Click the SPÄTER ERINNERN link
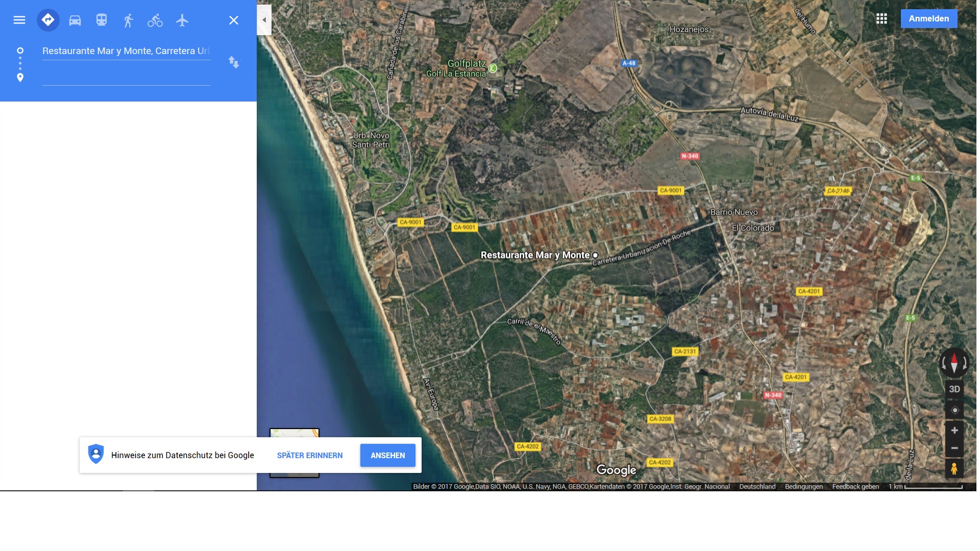980x551 pixels. [310, 456]
